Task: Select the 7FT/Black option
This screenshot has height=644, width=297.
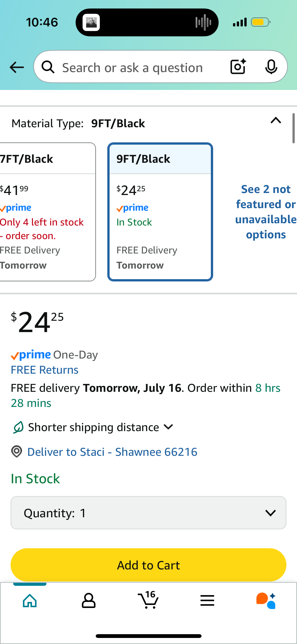Action: coord(47,212)
